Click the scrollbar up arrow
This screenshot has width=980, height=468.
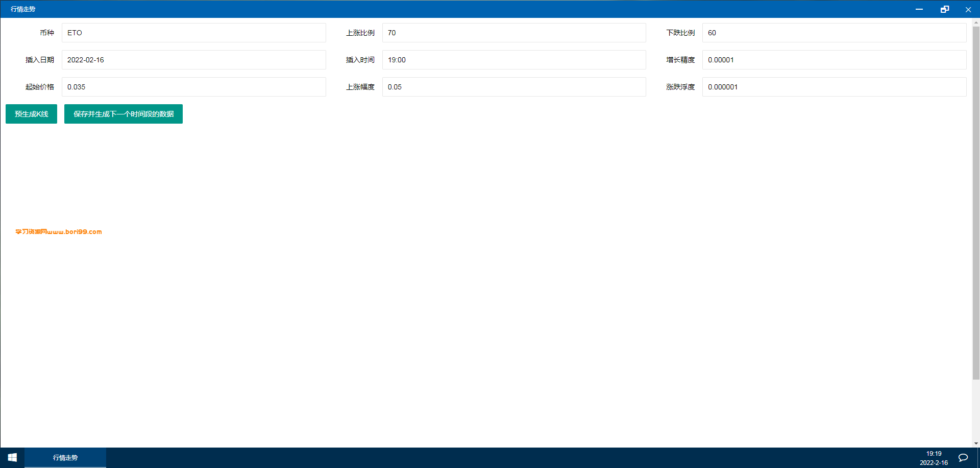point(976,22)
